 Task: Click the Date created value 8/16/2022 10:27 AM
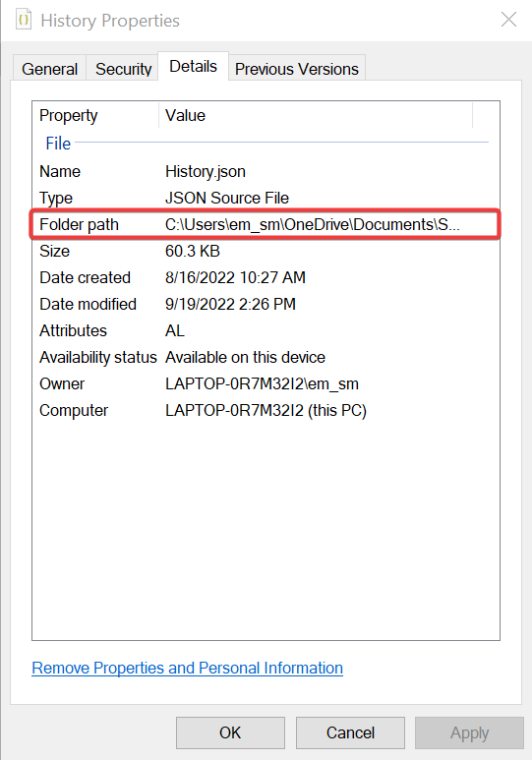(235, 277)
